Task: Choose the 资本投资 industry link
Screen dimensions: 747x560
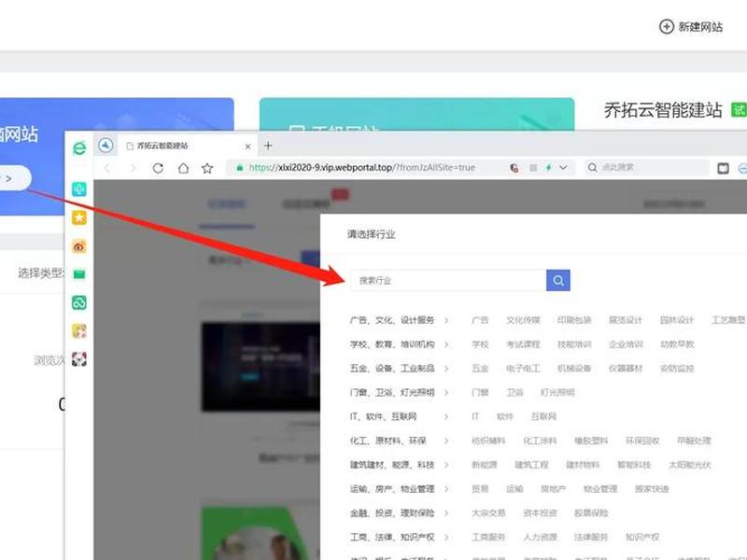Action: click(x=540, y=513)
